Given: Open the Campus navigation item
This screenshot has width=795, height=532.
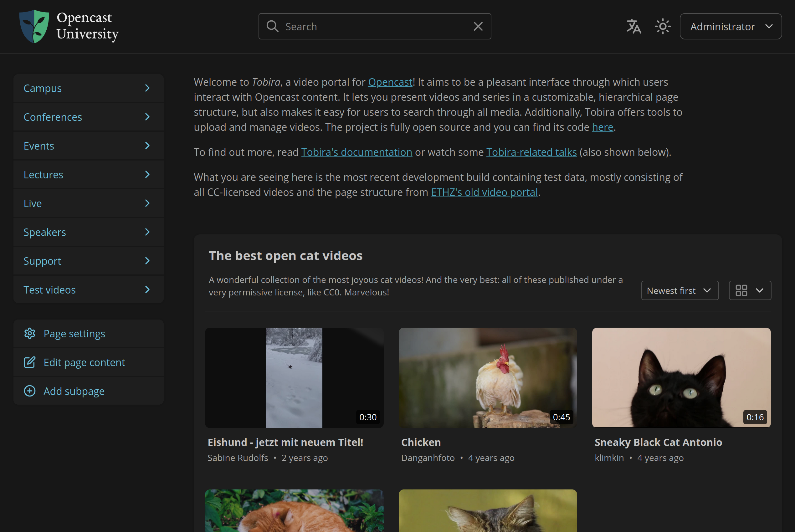Looking at the screenshot, I should click(x=43, y=88).
